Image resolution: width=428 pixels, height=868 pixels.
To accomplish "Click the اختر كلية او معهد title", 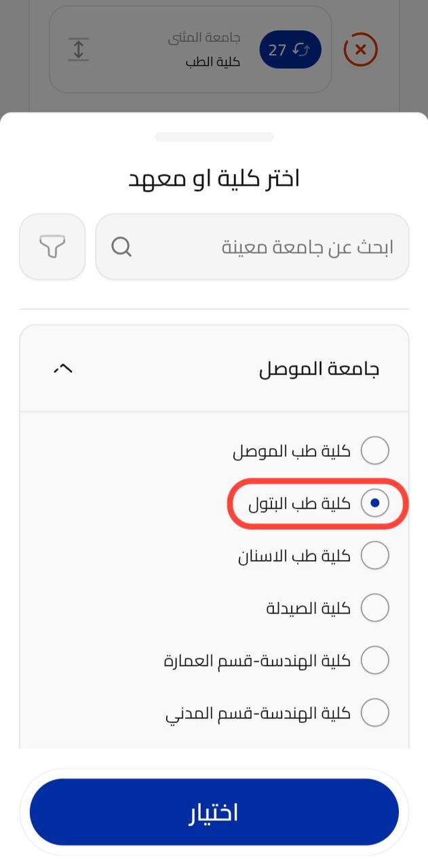I will coord(214,177).
